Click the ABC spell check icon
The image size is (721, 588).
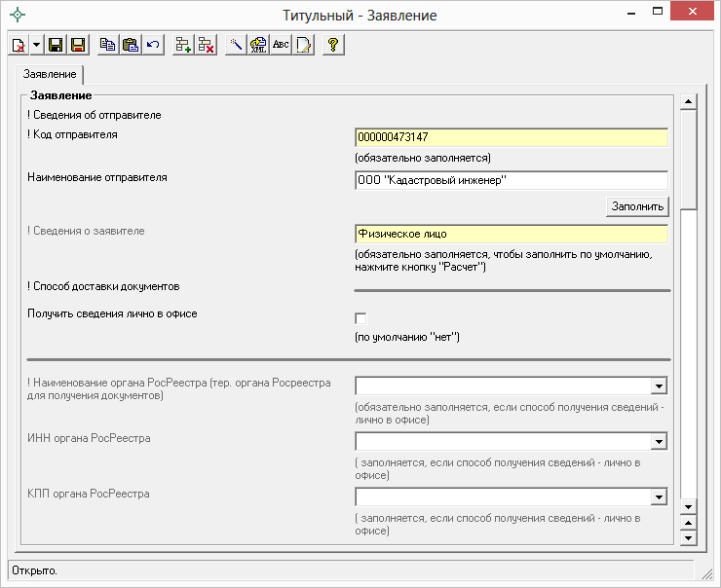click(x=281, y=45)
